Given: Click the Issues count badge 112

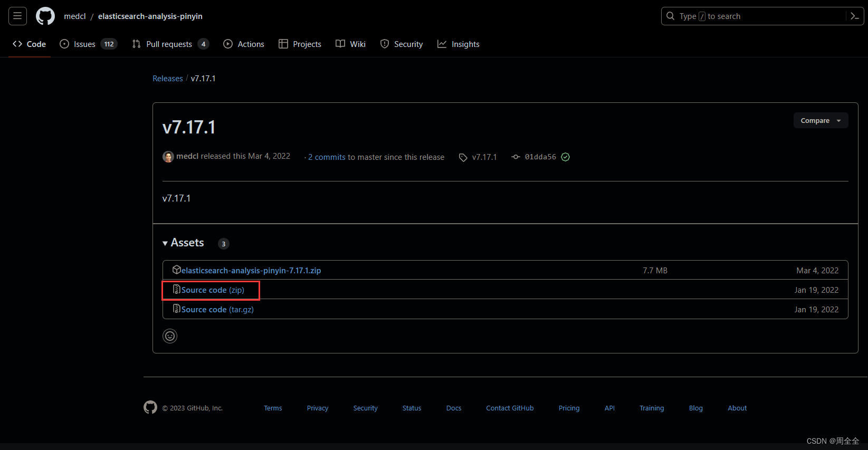Looking at the screenshot, I should point(109,44).
